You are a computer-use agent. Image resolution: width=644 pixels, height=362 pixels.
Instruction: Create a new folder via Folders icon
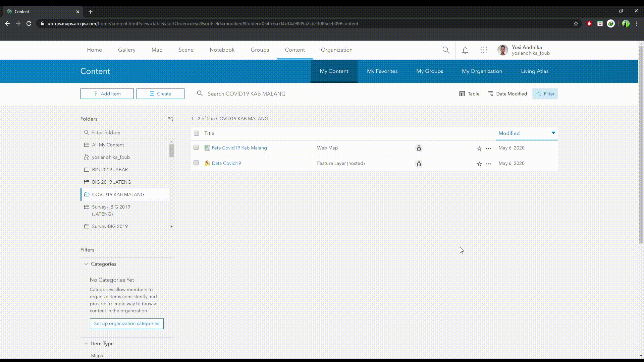pos(170,119)
